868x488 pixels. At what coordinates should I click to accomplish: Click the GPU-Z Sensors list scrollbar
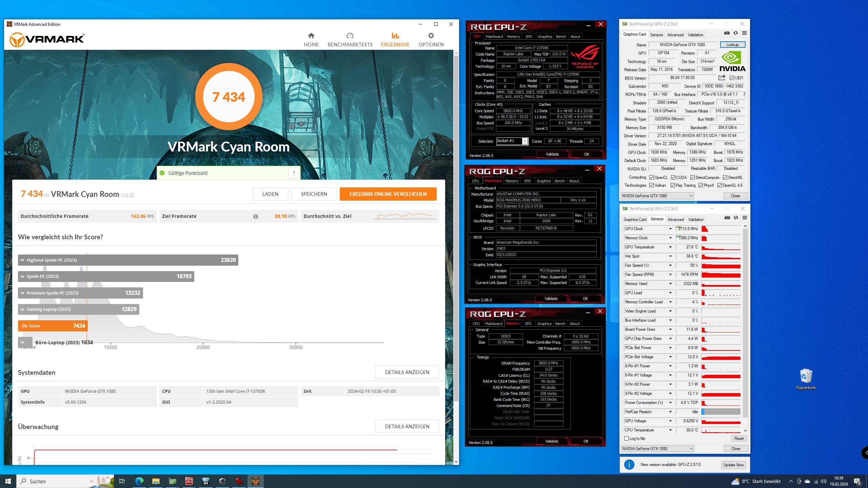tap(745, 322)
